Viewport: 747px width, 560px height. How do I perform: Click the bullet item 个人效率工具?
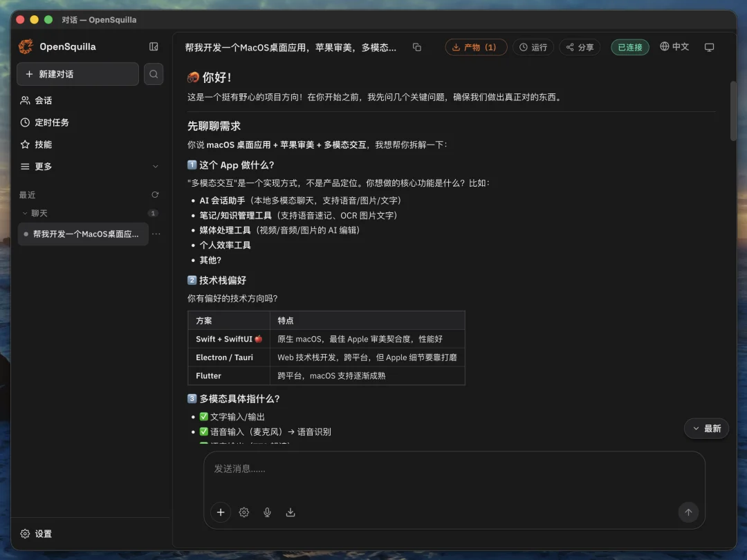[225, 245]
